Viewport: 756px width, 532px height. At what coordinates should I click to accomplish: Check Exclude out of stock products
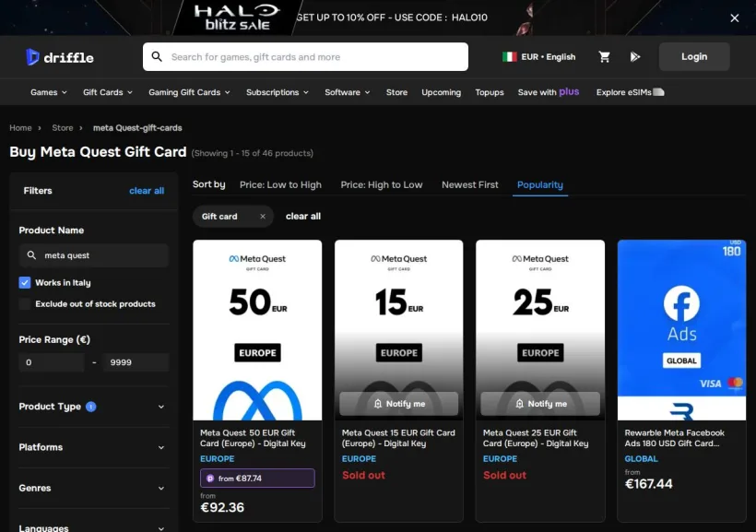(25, 304)
